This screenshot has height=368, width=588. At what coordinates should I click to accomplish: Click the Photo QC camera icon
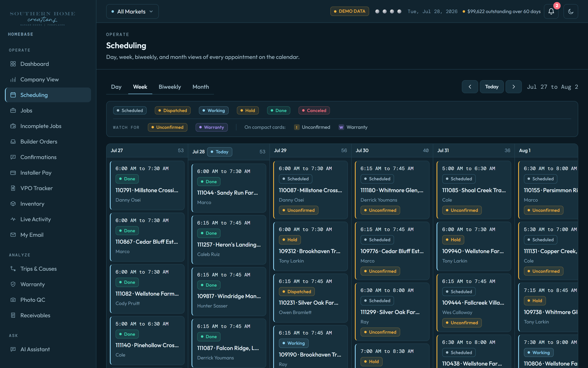click(x=13, y=300)
